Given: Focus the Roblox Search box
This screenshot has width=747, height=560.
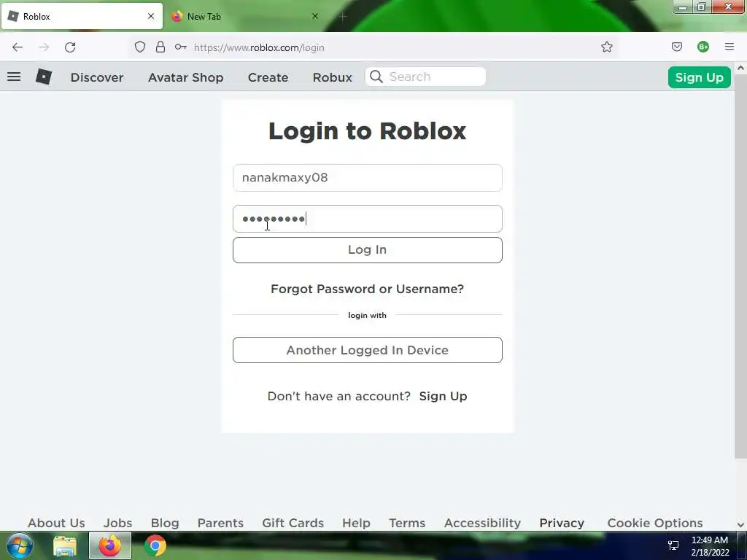Looking at the screenshot, I should 425,77.
